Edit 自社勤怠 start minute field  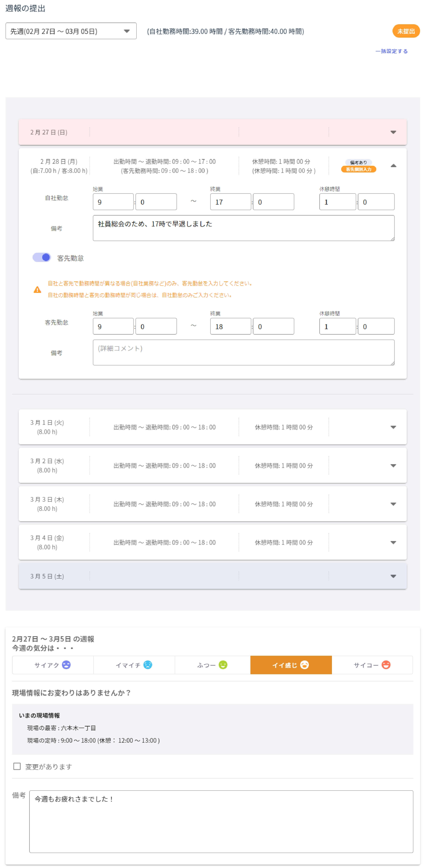[156, 202]
